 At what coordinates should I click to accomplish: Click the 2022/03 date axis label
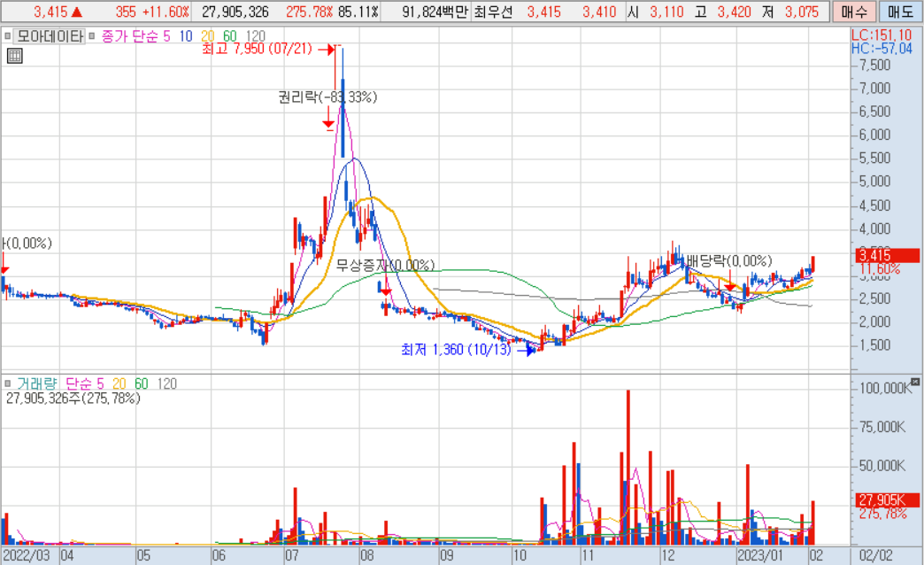[27, 555]
